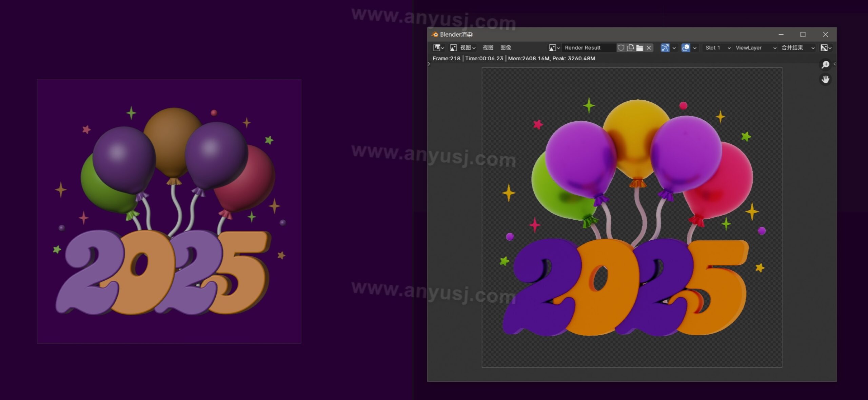Toggle the overlays display button

[686, 48]
